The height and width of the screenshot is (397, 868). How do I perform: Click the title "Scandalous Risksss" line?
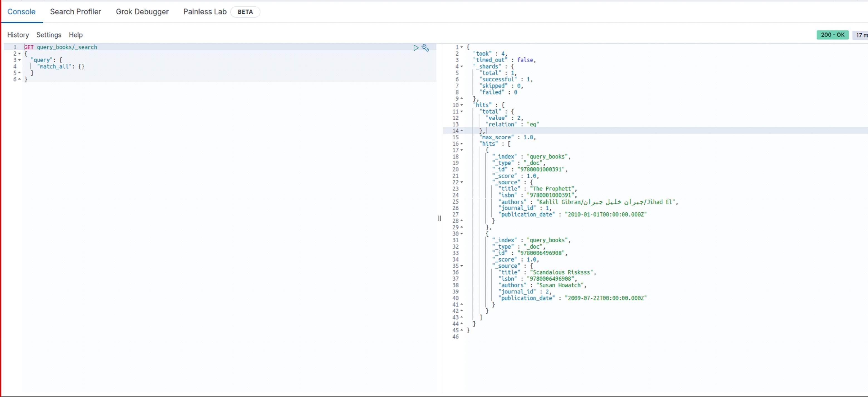point(547,272)
